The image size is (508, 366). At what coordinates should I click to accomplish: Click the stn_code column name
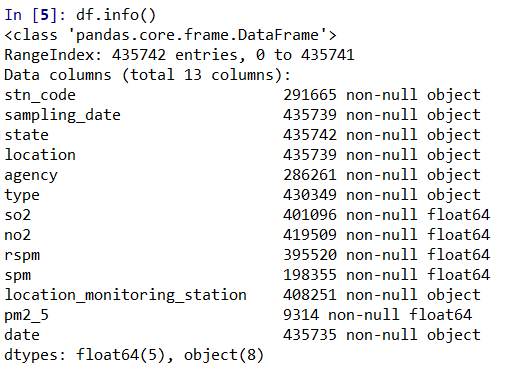tap(40, 95)
